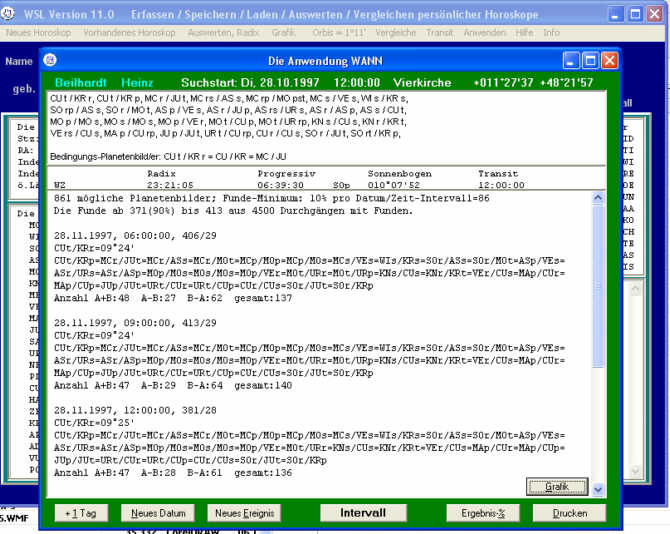Click the Progressiv time value 06:39:30
The width and height of the screenshot is (670, 534).
[280, 185]
